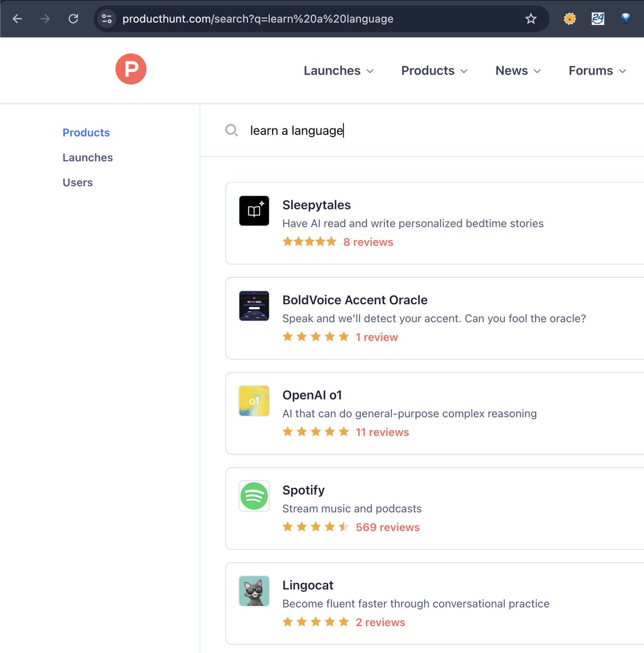Image resolution: width=644 pixels, height=653 pixels.
Task: Reload the page with refresh icon
Action: click(x=73, y=19)
